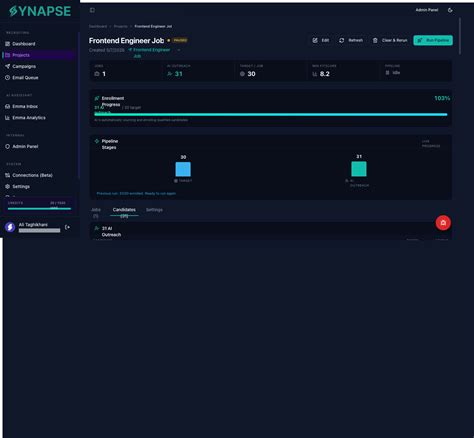The height and width of the screenshot is (438, 474).
Task: Click the red floating action button
Action: pyautogui.click(x=443, y=223)
